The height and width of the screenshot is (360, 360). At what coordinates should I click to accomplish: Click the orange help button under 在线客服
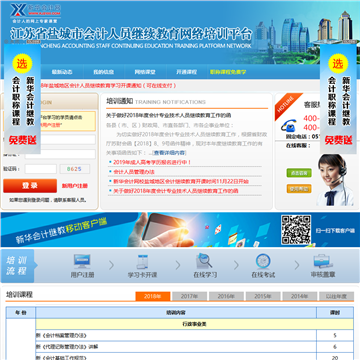(x=299, y=189)
